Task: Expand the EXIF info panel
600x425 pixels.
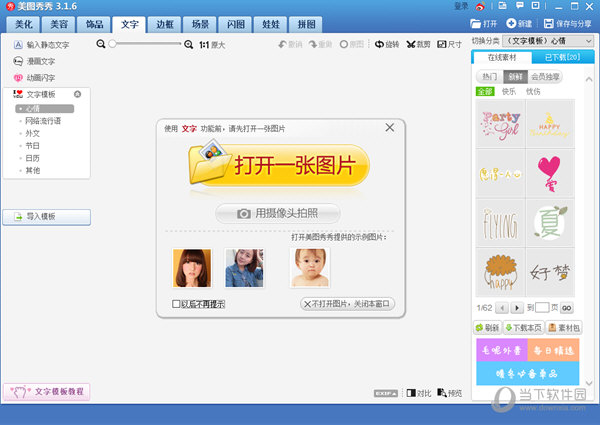Action: click(x=387, y=393)
